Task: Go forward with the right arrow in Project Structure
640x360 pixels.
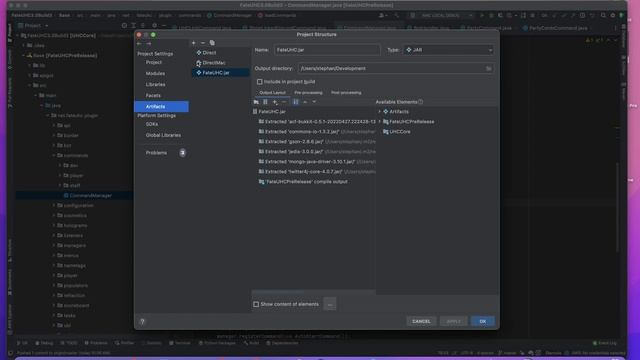Action: [149, 43]
